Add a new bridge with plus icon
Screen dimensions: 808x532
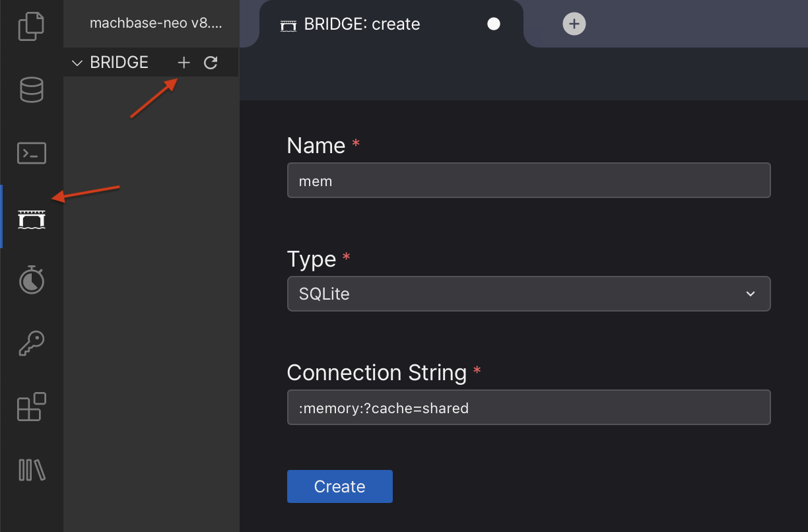[x=184, y=63]
